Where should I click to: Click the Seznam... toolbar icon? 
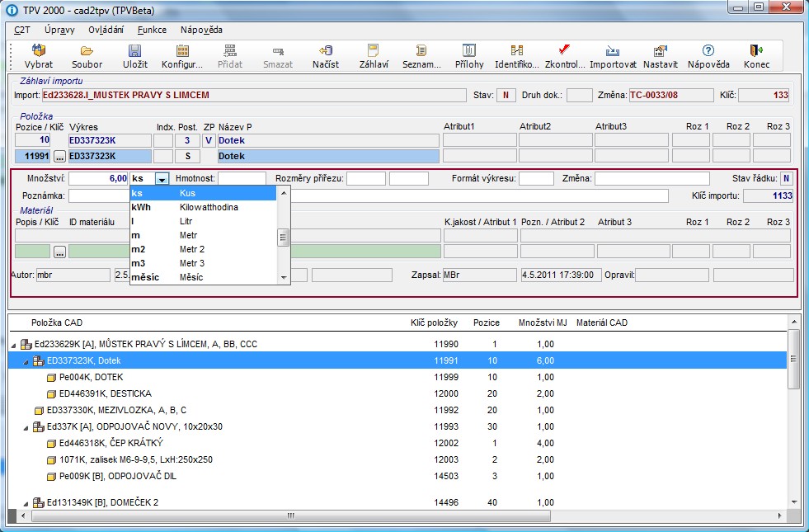(421, 50)
